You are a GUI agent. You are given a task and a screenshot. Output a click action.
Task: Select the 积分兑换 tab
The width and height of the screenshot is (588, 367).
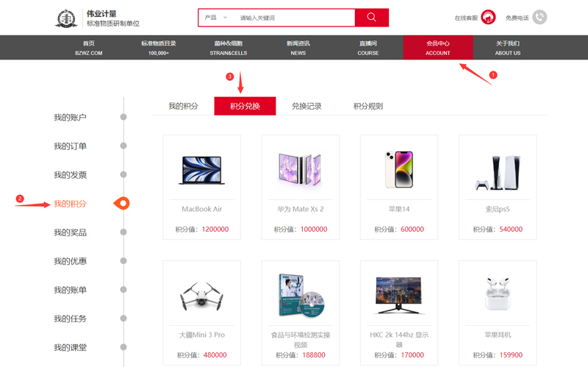(245, 106)
